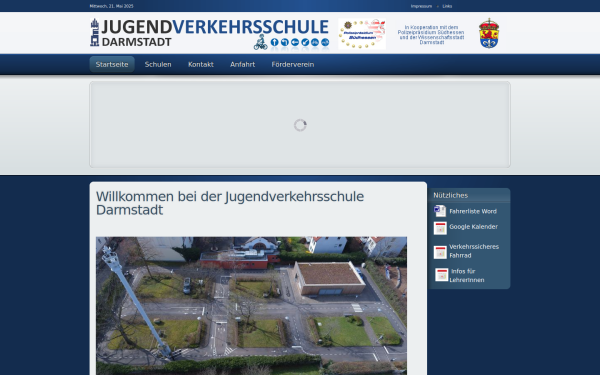Click the Jugendverkehrsschule Darmstadt logo
This screenshot has height=375, width=600.
(210, 34)
